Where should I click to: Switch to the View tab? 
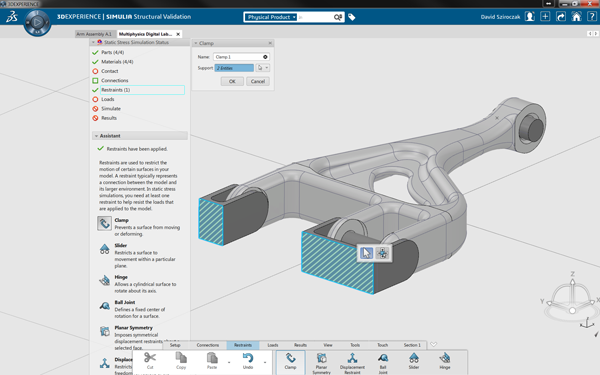pyautogui.click(x=328, y=345)
